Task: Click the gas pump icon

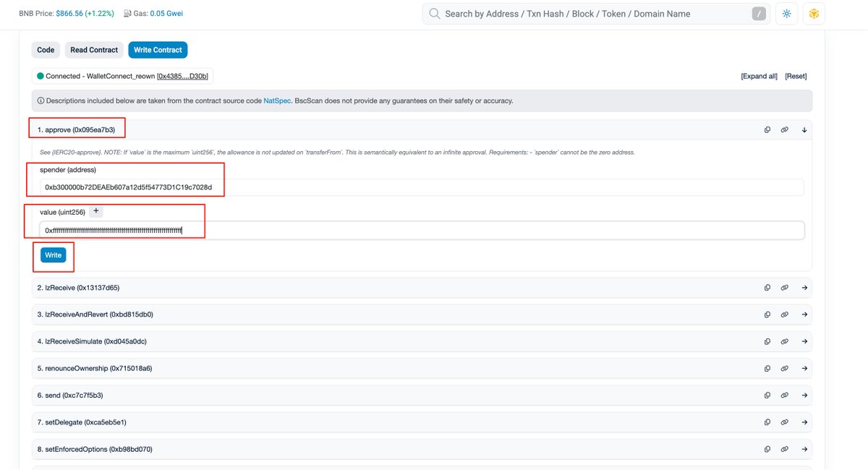Action: (x=127, y=14)
